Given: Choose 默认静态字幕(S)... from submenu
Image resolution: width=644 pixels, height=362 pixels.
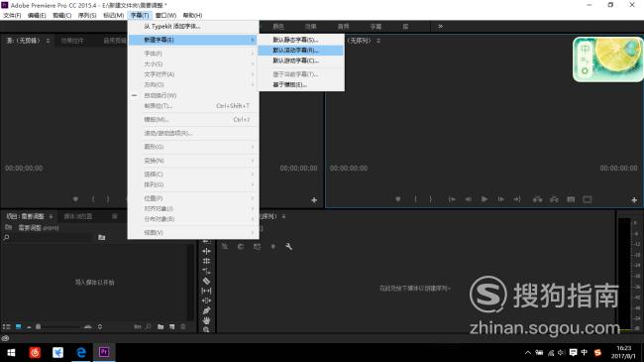Looking at the screenshot, I should pyautogui.click(x=301, y=40).
